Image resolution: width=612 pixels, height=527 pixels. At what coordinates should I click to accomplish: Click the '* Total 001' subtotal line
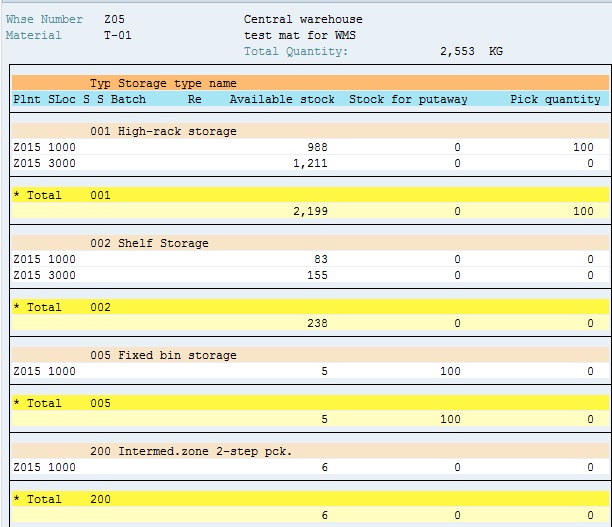[x=310, y=195]
